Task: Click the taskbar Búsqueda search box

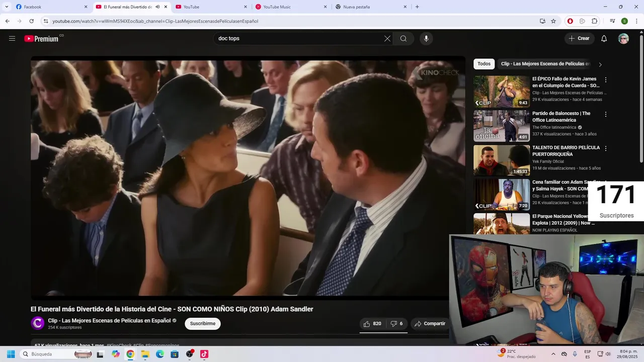Action: [57, 354]
